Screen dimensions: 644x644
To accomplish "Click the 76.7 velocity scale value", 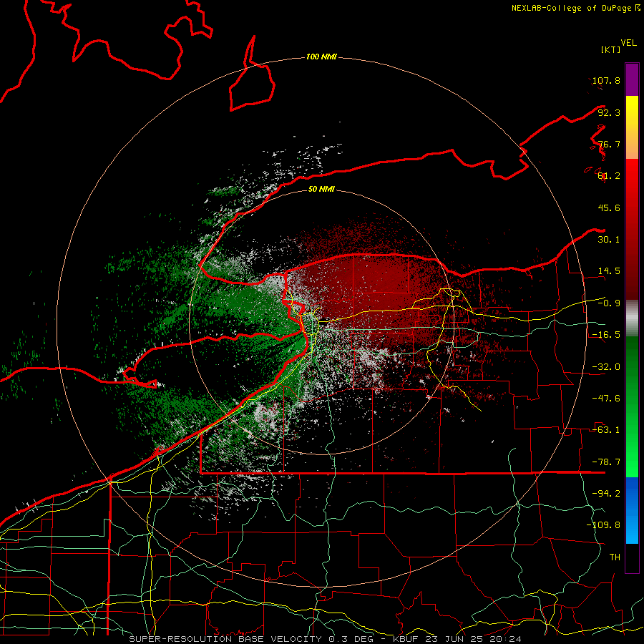I will 609,144.
